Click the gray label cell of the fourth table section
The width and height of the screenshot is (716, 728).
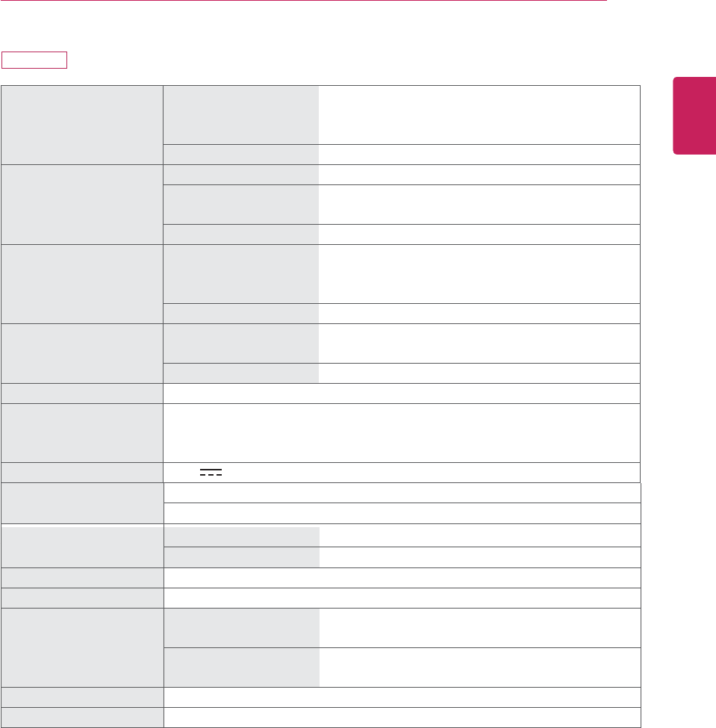[x=82, y=353]
